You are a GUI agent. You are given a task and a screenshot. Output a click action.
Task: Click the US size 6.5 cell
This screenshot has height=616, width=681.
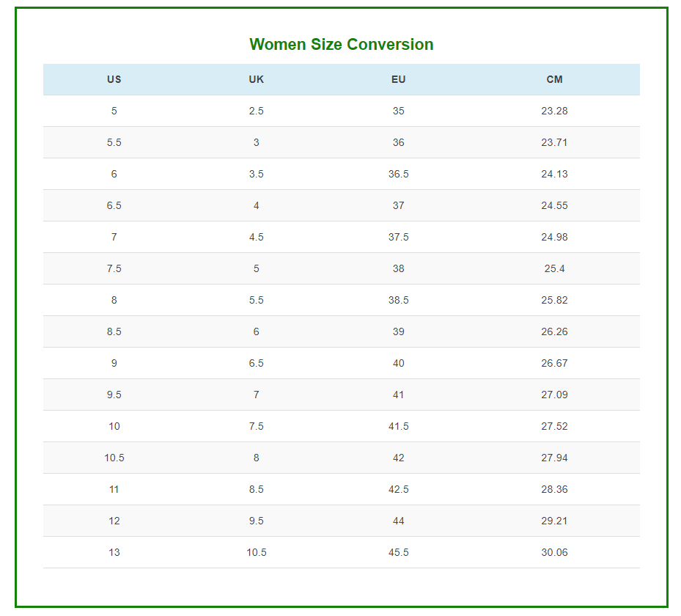(x=114, y=205)
